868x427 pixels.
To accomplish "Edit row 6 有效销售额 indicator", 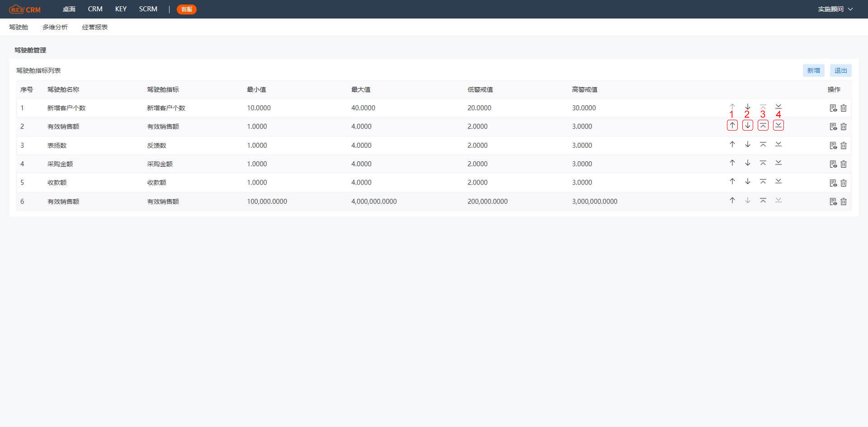I will tap(833, 202).
